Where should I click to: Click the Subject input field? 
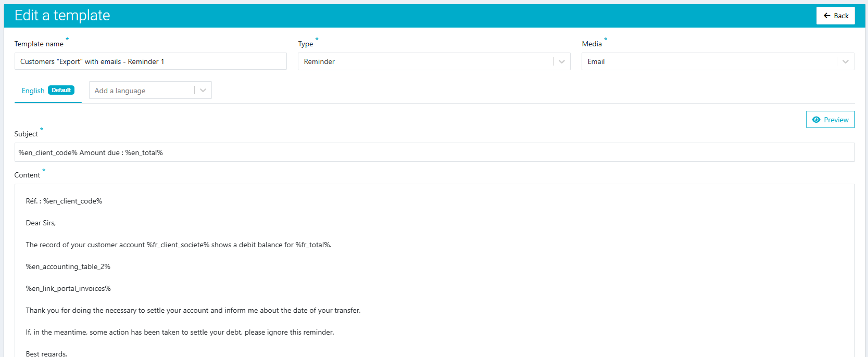(434, 152)
